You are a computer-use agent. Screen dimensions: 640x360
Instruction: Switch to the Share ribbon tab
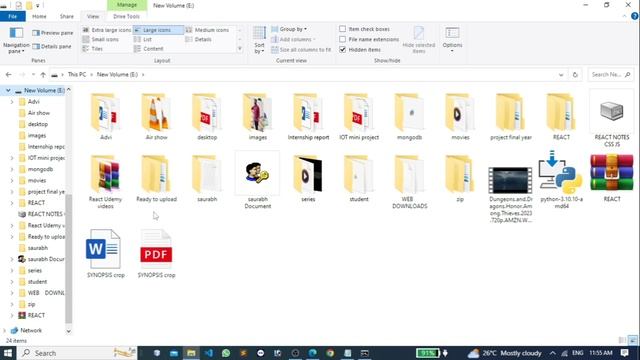pos(67,16)
